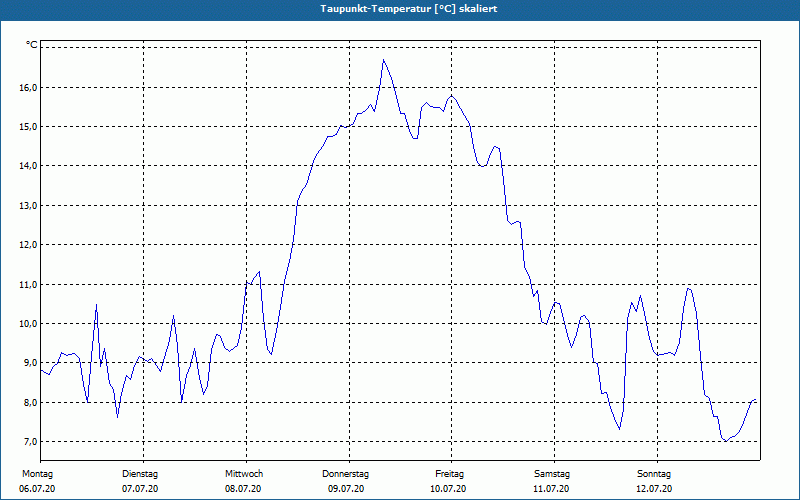Click the Donnerstag day label
The image size is (800, 500).
(x=345, y=474)
